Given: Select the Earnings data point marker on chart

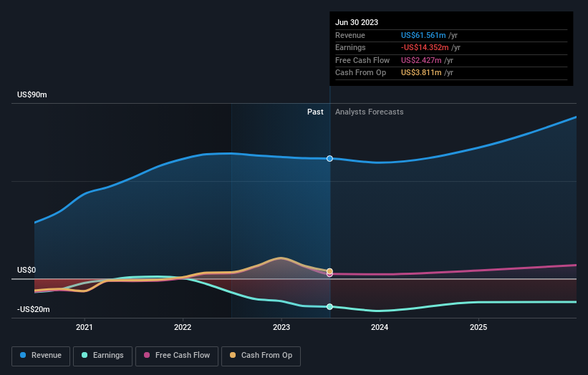Looking at the screenshot, I should coord(329,306).
